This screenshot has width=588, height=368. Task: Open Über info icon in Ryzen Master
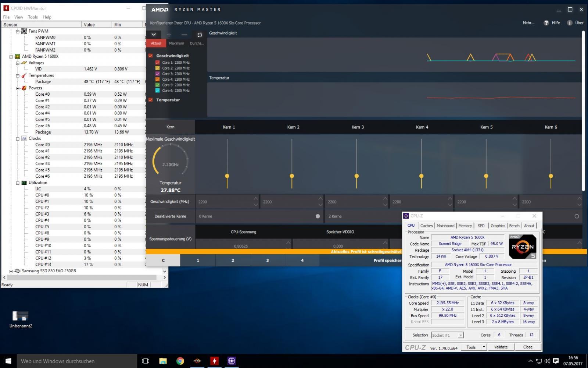coord(570,23)
